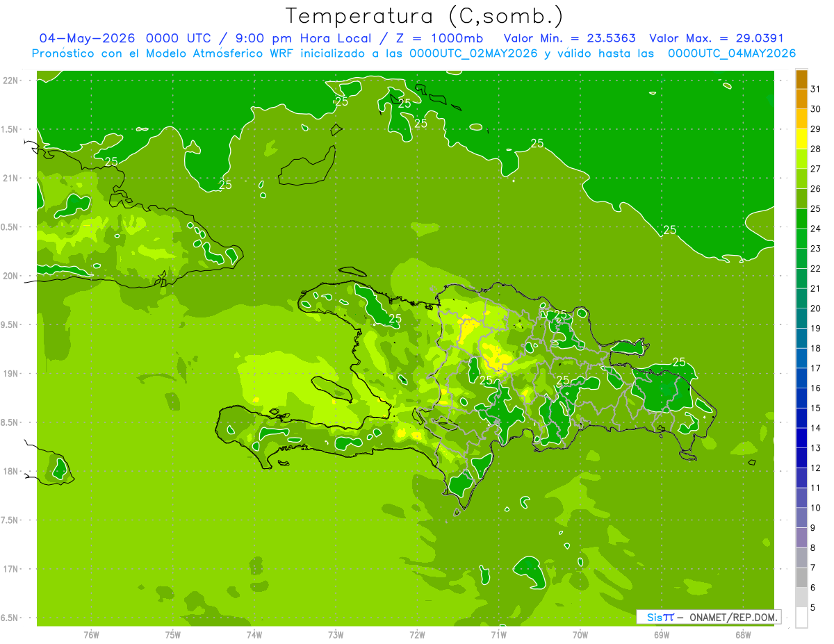Select the gray swatch labeled 6

[x=801, y=578]
